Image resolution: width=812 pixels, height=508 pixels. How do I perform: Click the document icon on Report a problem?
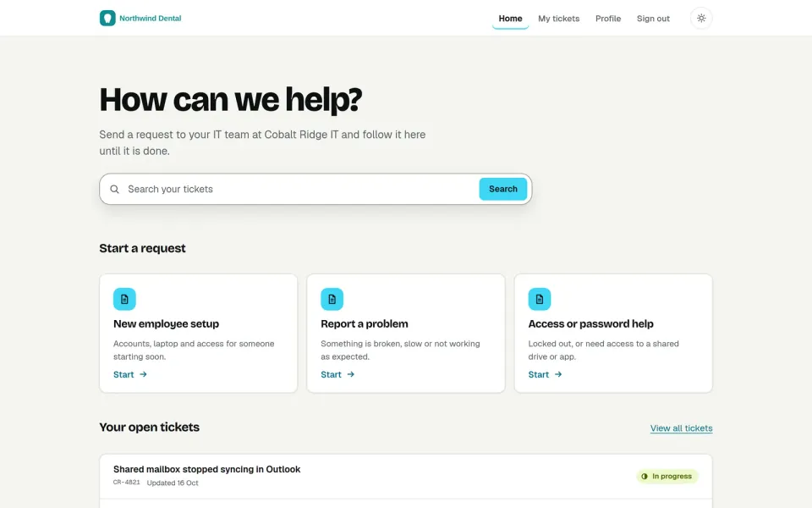(x=332, y=299)
